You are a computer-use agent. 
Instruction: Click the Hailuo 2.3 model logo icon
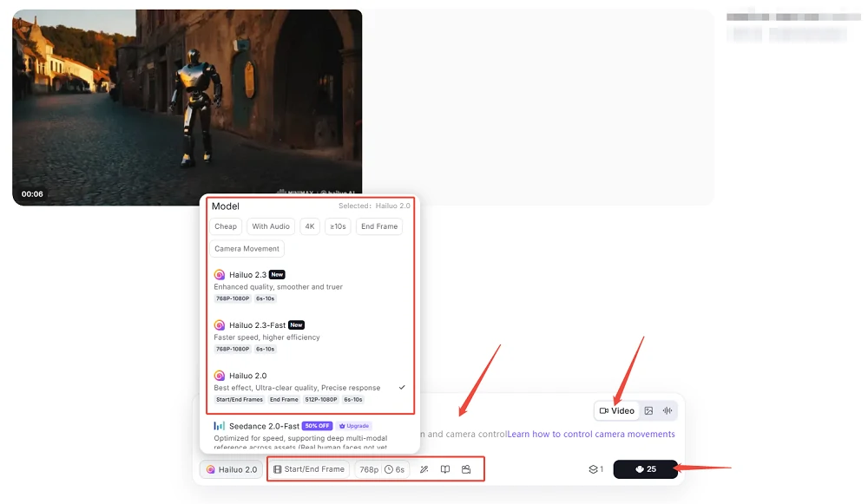(220, 274)
